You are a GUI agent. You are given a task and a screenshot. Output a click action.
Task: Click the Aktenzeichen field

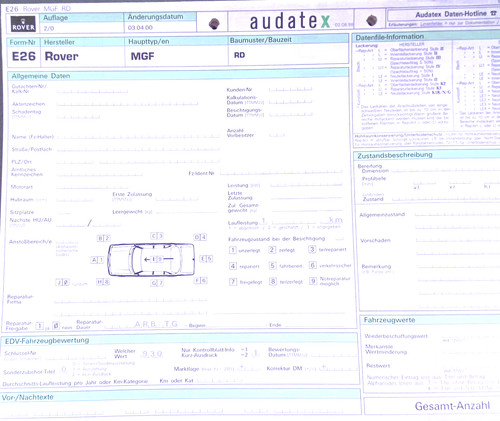(x=127, y=104)
